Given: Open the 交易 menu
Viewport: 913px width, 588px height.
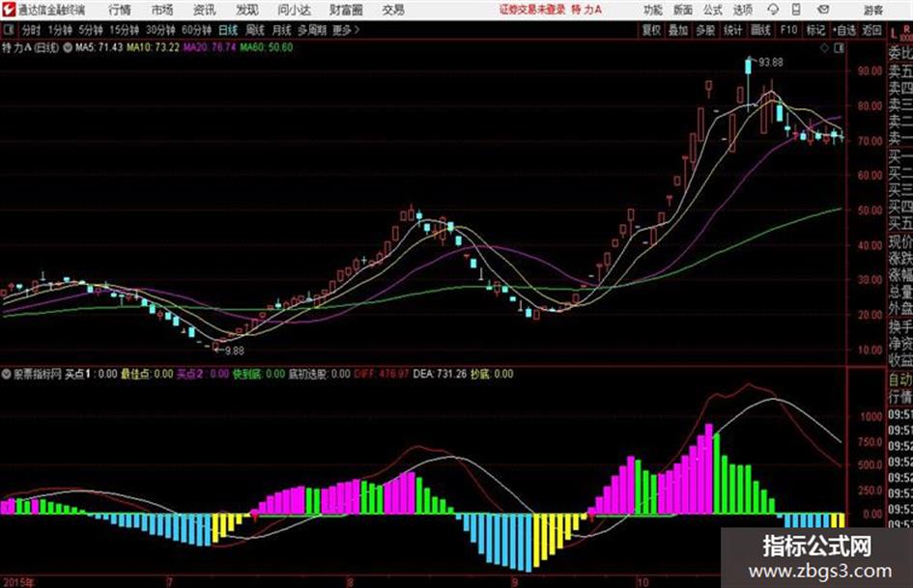Looking at the screenshot, I should [x=393, y=10].
